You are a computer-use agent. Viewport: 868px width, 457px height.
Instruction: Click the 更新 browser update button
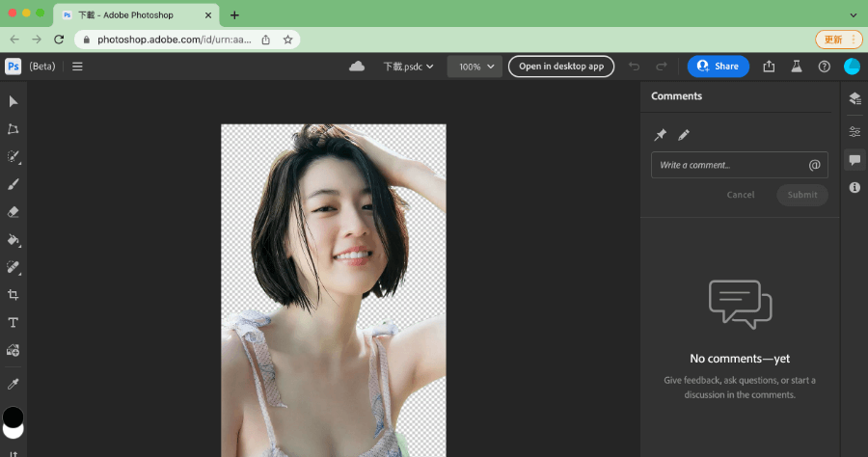[839, 40]
